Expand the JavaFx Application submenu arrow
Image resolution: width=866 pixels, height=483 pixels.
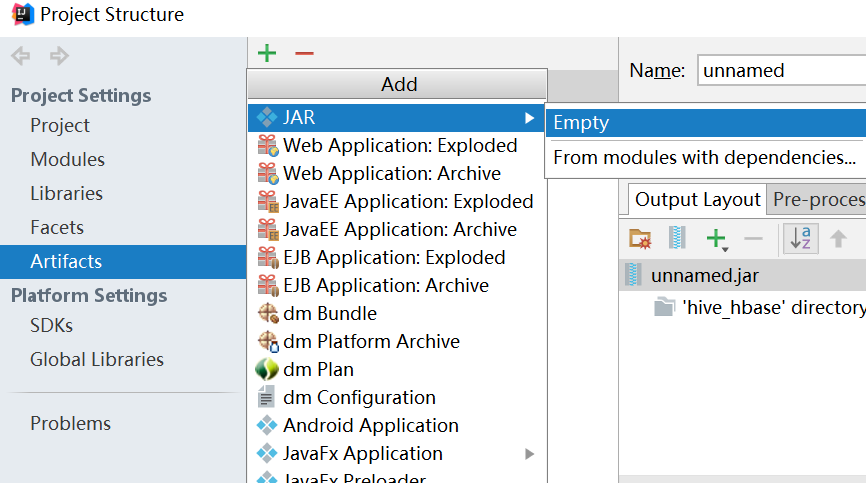coord(530,454)
